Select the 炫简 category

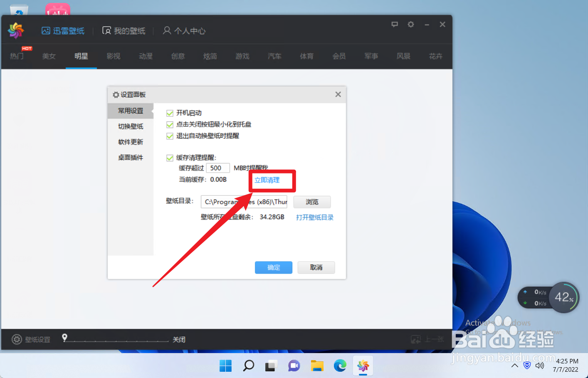coord(210,56)
